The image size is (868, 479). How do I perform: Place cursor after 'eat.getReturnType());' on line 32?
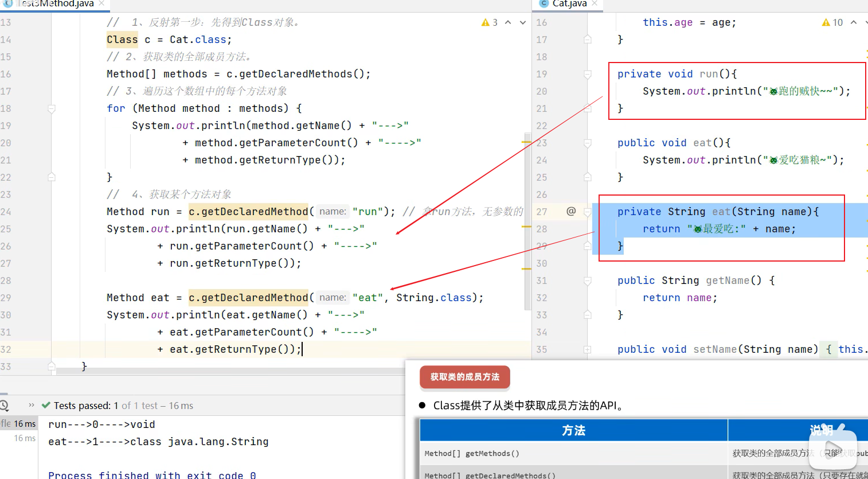(302, 349)
